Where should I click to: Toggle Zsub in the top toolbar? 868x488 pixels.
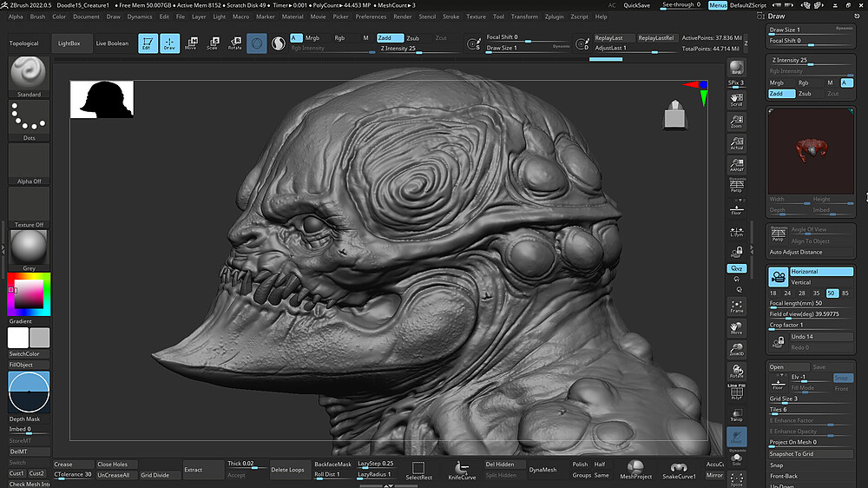pyautogui.click(x=413, y=38)
